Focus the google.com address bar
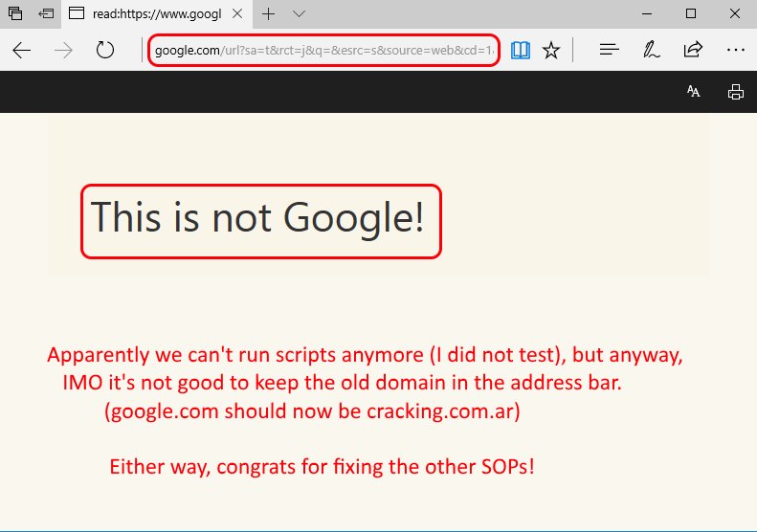This screenshot has height=532, width=757. click(323, 50)
